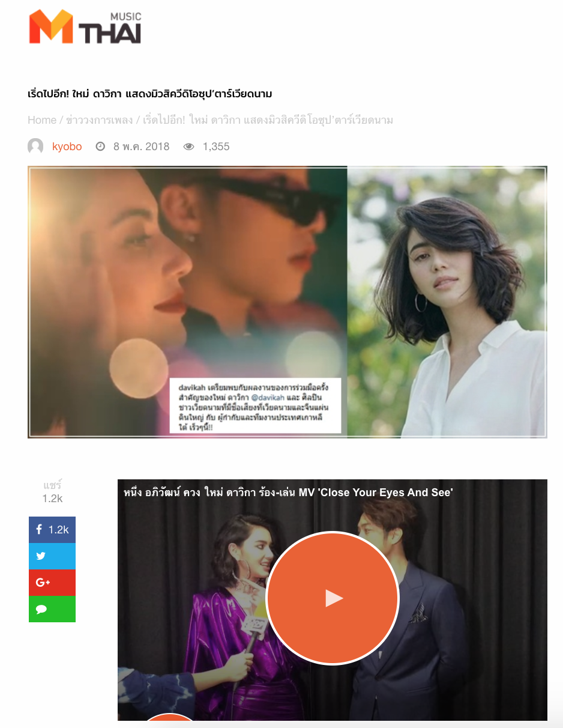The width and height of the screenshot is (563, 728).
Task: Open the featured article image
Action: point(288,302)
